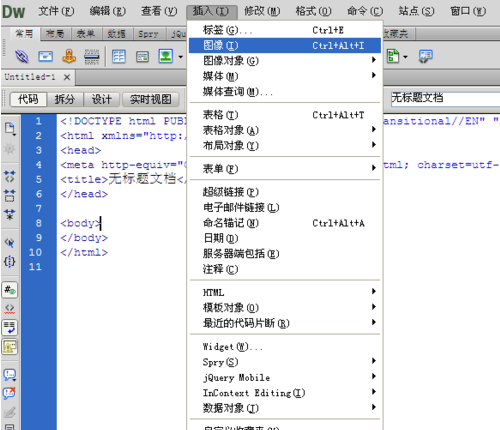Image resolution: width=500 pixels, height=430 pixels.
Task: Click the email link envelope icon
Action: [x=46, y=56]
